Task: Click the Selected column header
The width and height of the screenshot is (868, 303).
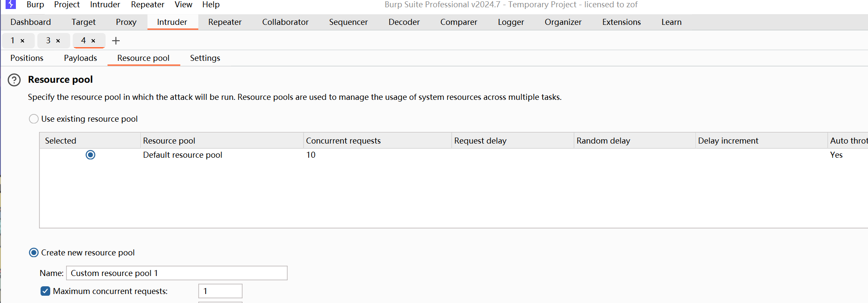Action: pos(90,141)
